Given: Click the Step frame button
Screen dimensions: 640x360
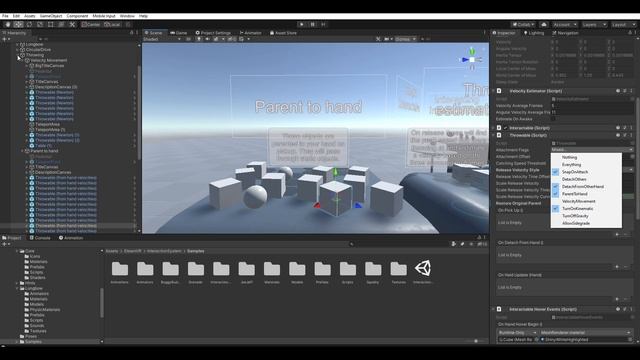Looking at the screenshot, I should (x=323, y=24).
